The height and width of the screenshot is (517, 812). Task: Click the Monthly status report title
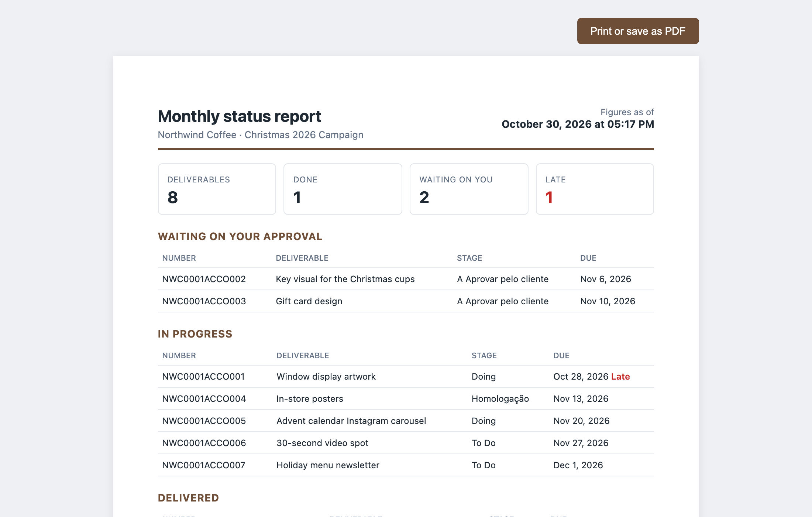tap(240, 116)
